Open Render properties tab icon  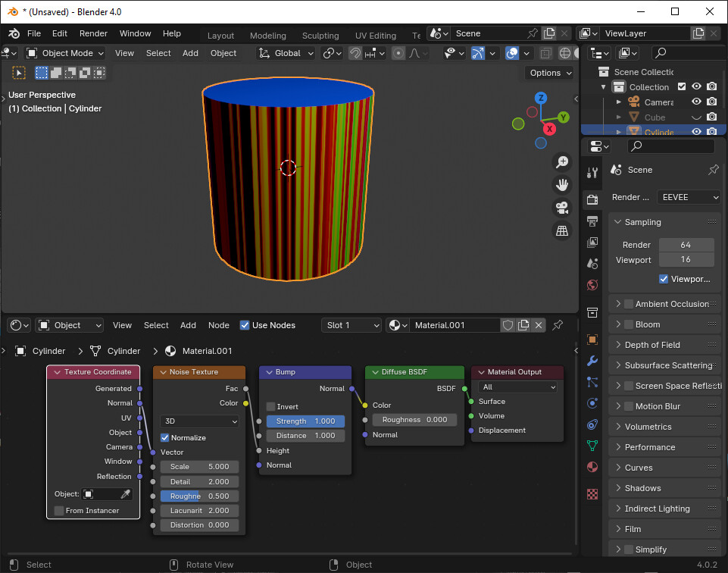point(592,199)
